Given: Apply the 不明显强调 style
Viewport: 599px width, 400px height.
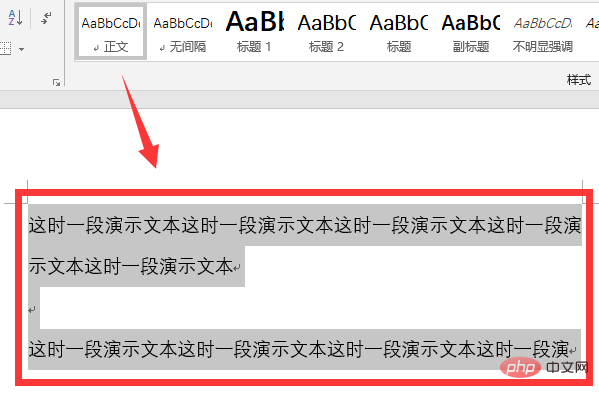Looking at the screenshot, I should coord(542,33).
